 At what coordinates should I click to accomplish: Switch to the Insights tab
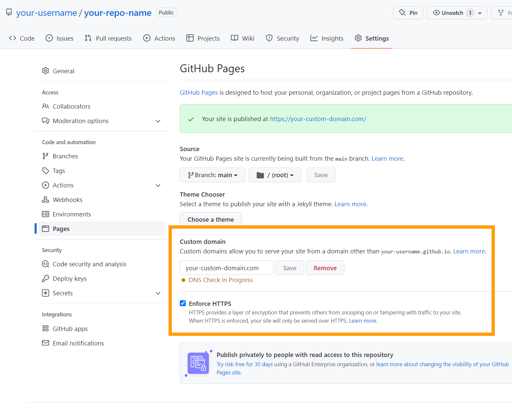pyautogui.click(x=327, y=38)
